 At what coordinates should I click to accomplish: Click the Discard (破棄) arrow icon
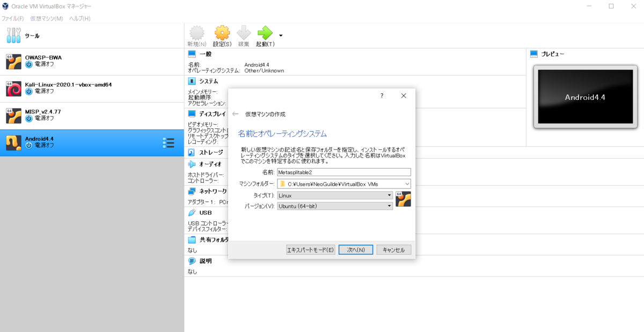coord(244,33)
